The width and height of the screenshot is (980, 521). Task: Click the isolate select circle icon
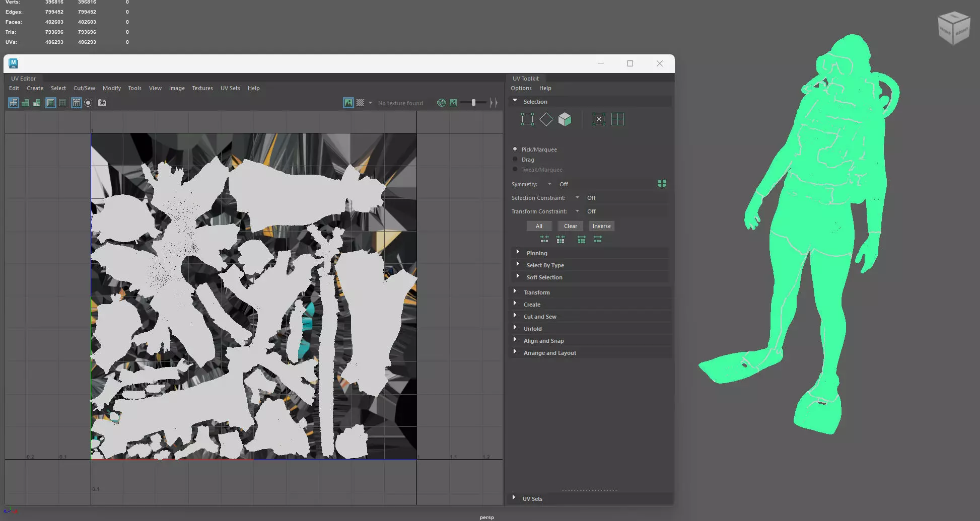coord(88,103)
